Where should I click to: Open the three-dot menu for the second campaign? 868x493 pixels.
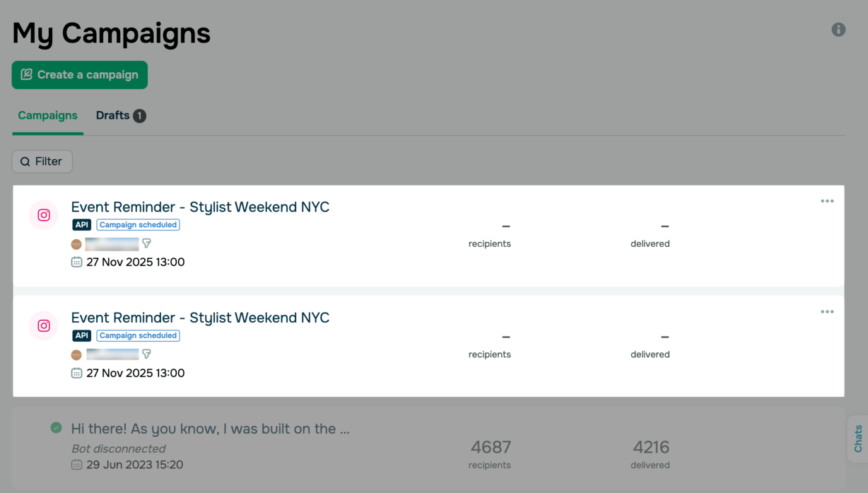(x=827, y=312)
